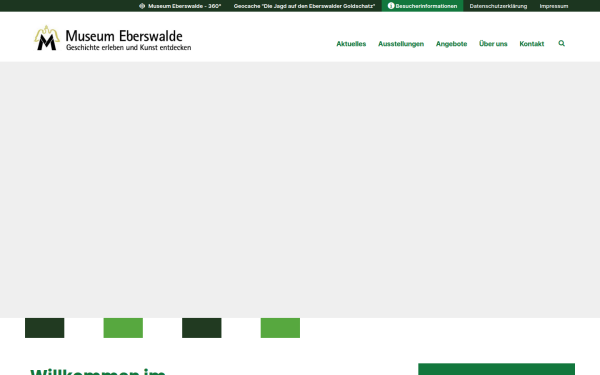Select the second dark green square
This screenshot has height=375, width=600.
[202, 328]
